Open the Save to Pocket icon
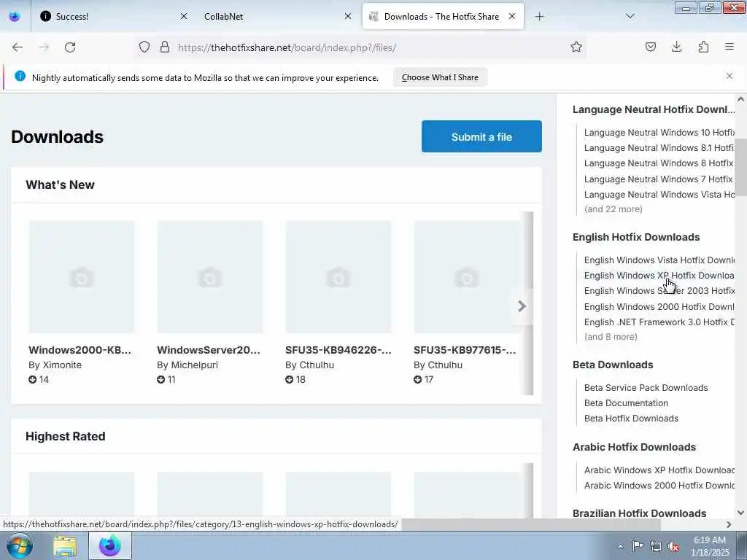Screen dimensions: 747x560 (x=651, y=47)
